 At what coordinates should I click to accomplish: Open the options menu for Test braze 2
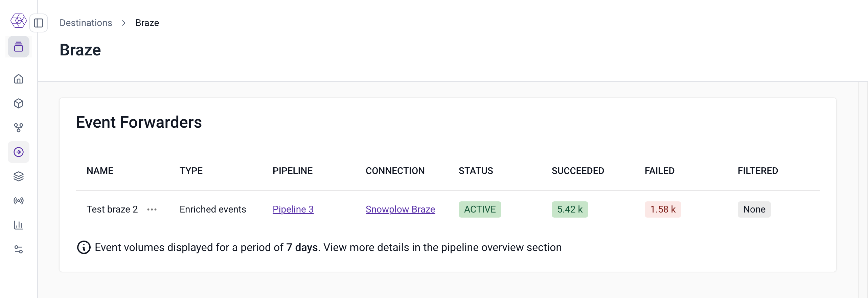(x=152, y=209)
